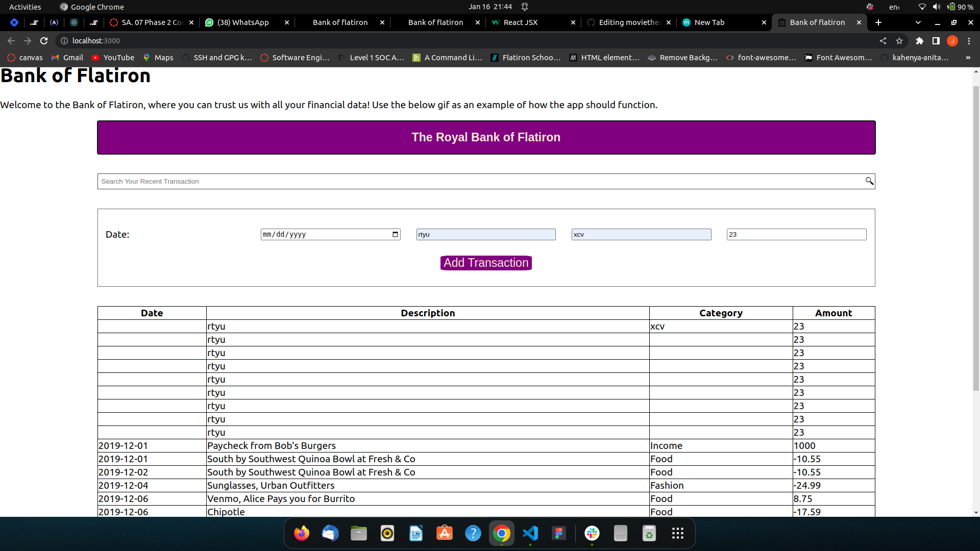Open the Show Applications grid in the dock
This screenshot has height=551, width=980.
click(x=677, y=534)
